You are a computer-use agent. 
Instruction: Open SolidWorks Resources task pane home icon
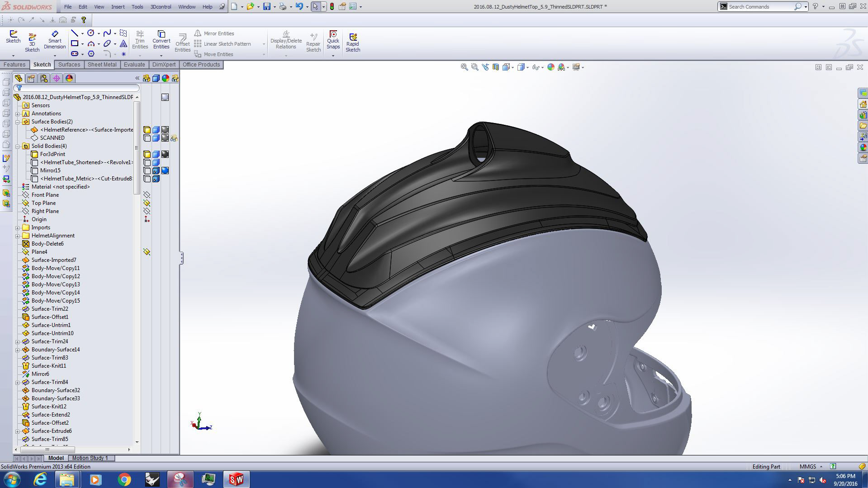pyautogui.click(x=863, y=104)
